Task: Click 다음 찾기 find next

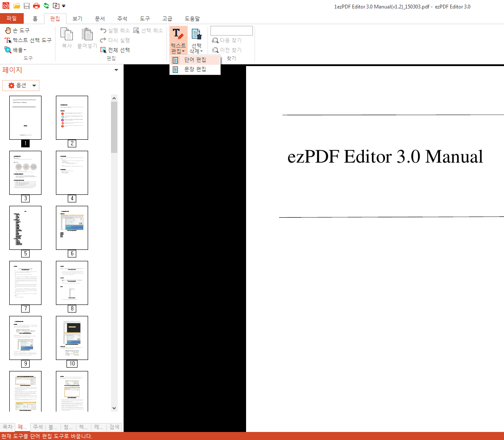Action: 227,41
